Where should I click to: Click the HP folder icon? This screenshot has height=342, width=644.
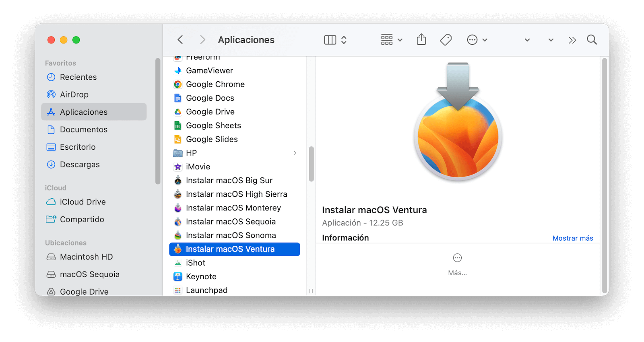pos(178,153)
